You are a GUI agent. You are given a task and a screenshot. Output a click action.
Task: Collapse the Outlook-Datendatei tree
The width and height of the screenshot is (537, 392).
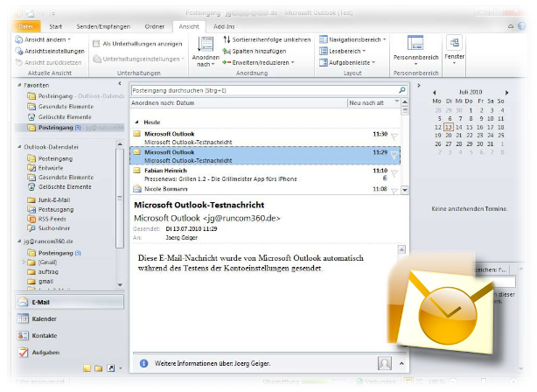pyautogui.click(x=19, y=147)
